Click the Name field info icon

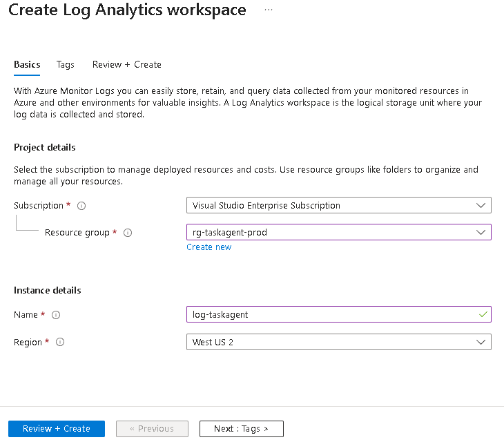56,315
